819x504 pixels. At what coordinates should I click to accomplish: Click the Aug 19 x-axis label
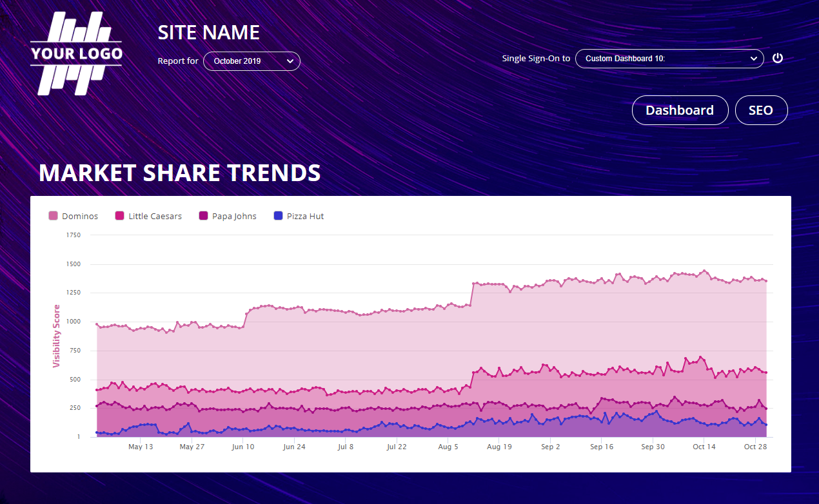coord(499,447)
